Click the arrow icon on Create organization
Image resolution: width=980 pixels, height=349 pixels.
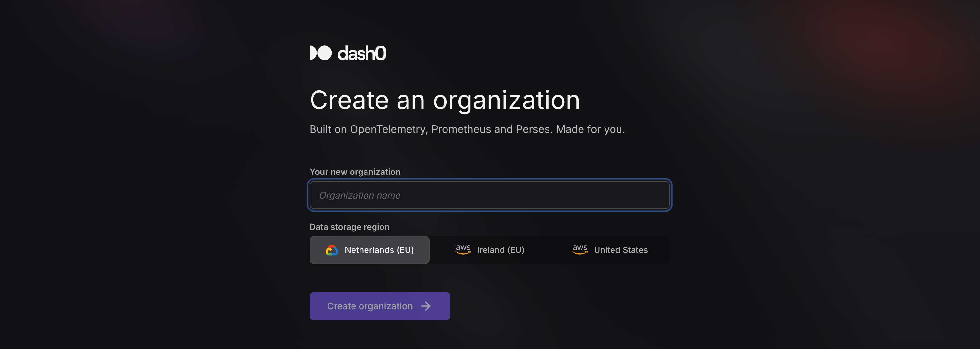coord(426,306)
